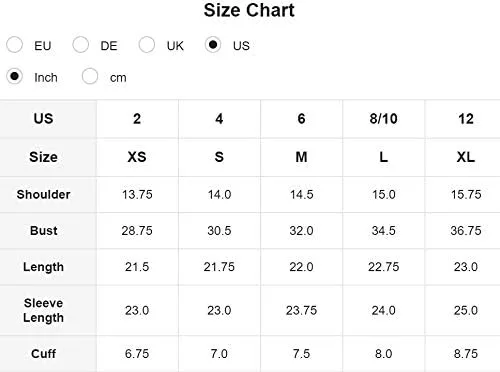Viewport: 500px width, 372px height.
Task: Click Sleeve Length value 24.0 for L
Action: pos(383,310)
